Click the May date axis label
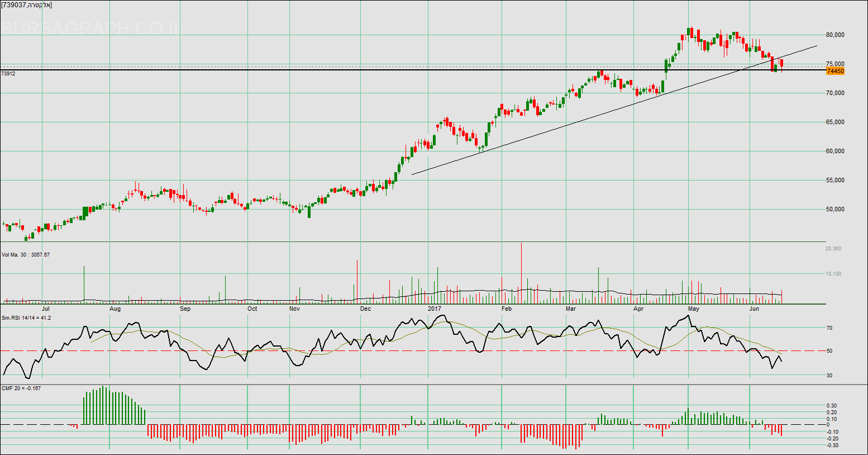This screenshot has height=455, width=868. pos(694,309)
